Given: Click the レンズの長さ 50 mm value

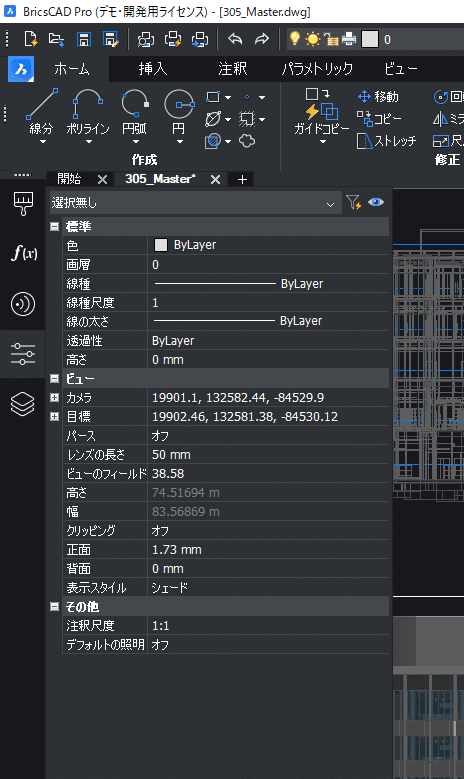Looking at the screenshot, I should pos(268,455).
